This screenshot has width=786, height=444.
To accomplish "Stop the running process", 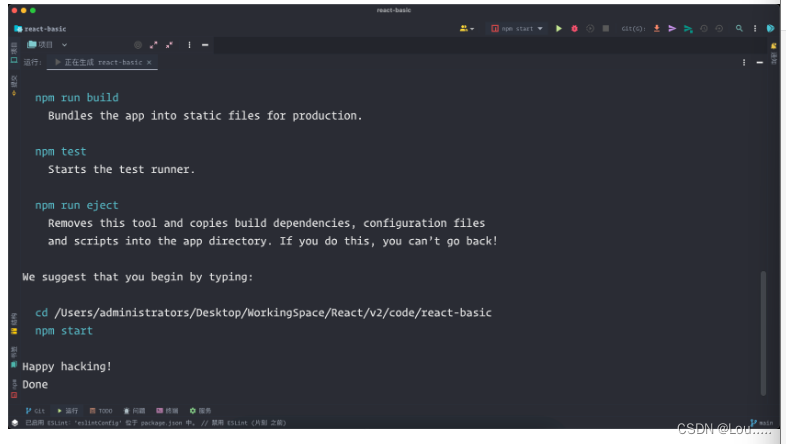I will (606, 29).
